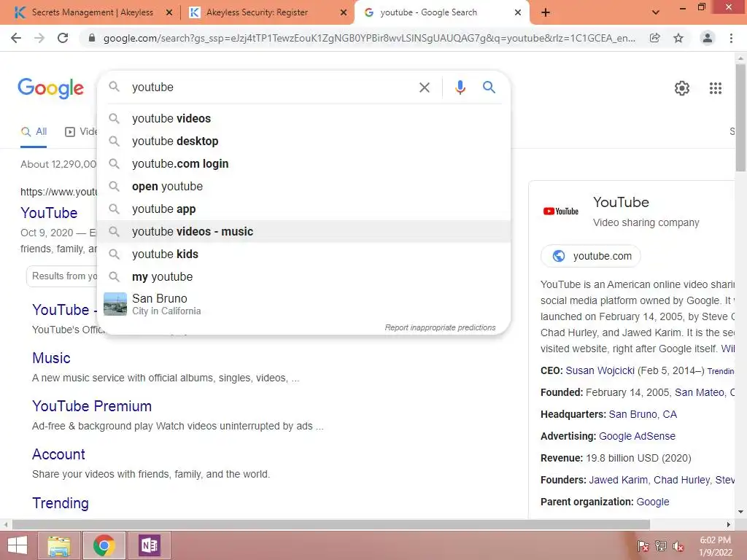Bookmark this page with the star
The height and width of the screenshot is (560, 747).
(678, 38)
